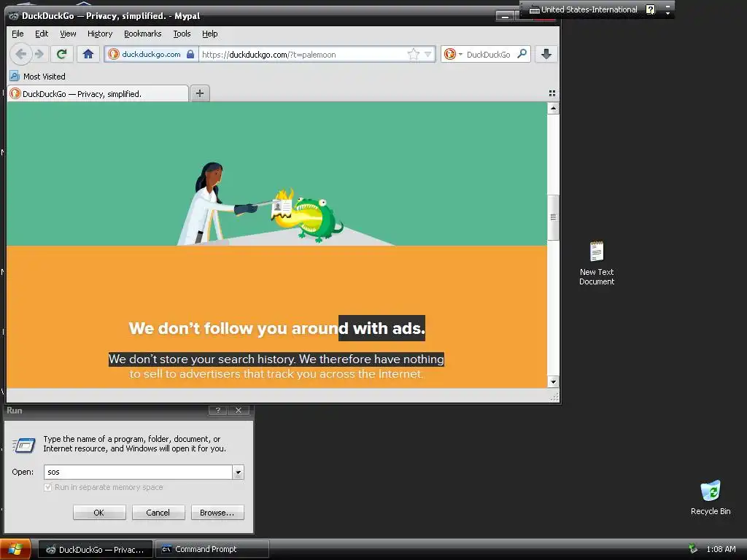
Task: Go forward with the forward arrow button
Action: point(39,54)
